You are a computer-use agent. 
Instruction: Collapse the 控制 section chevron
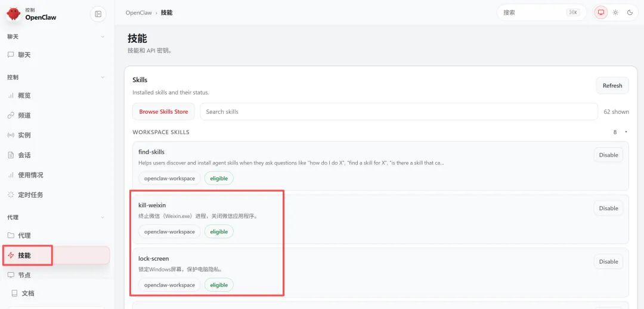103,77
